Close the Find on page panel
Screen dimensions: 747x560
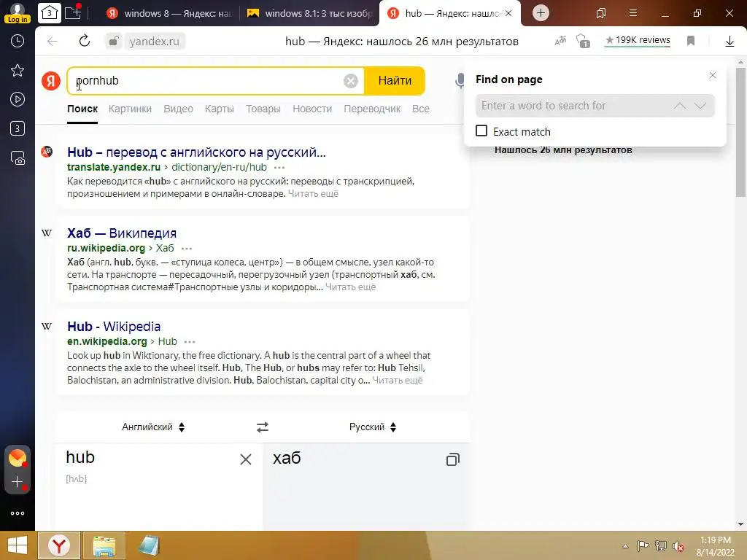(x=712, y=75)
